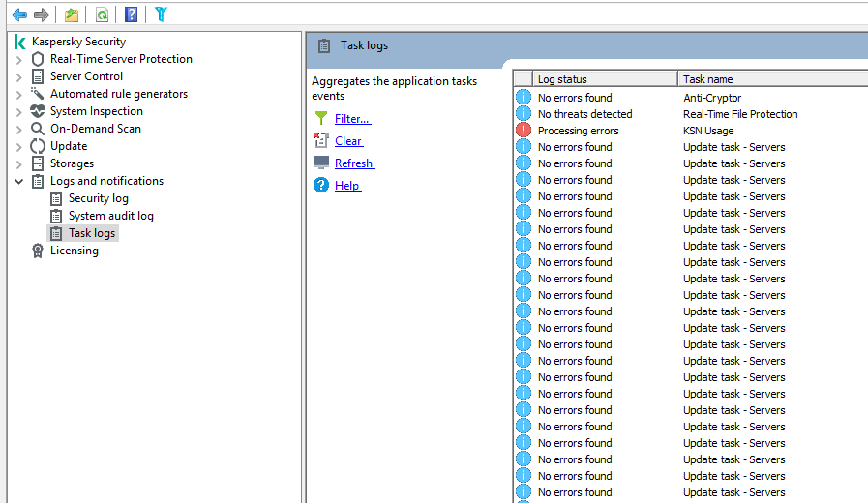Open the Help toolbar icon
Screen dimensions: 868x503
click(x=132, y=15)
